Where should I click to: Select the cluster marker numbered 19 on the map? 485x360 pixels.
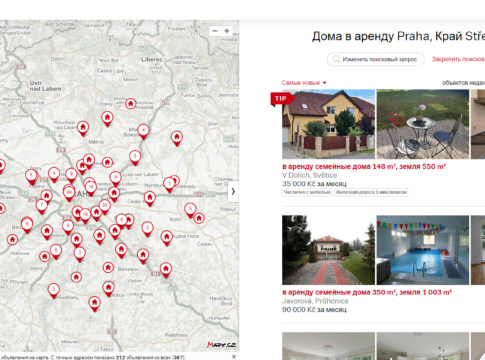pos(85,215)
